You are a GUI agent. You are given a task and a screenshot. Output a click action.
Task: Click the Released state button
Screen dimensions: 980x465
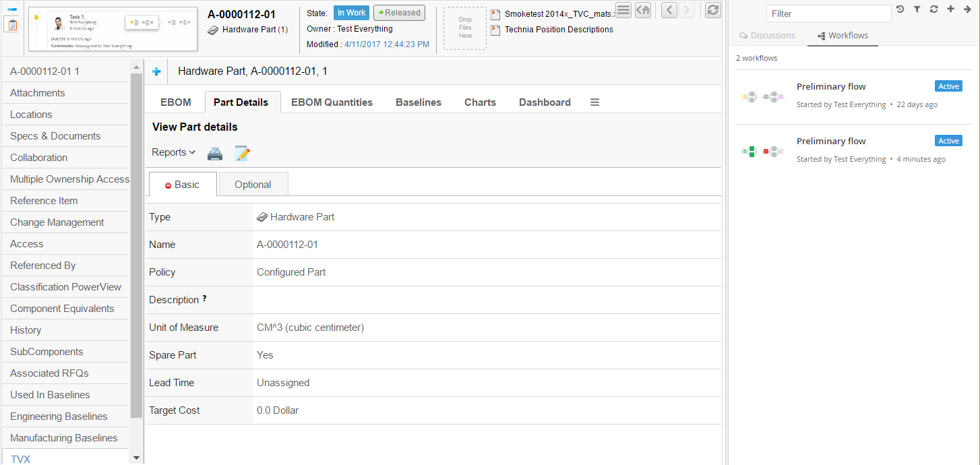(399, 13)
